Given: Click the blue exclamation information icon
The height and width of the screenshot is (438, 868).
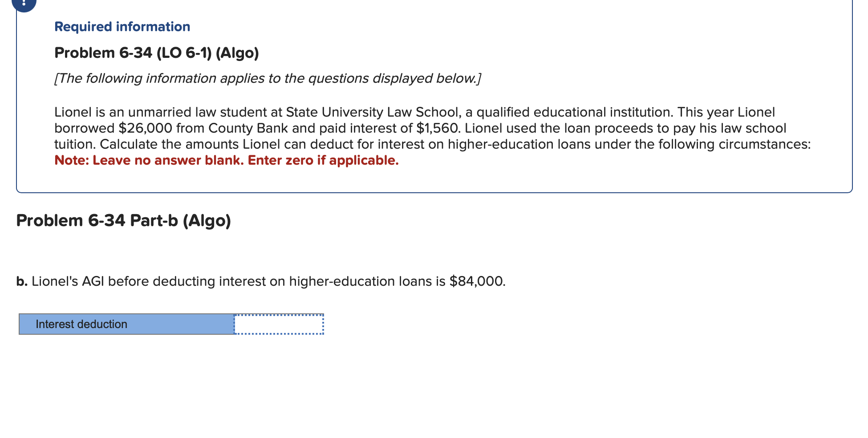Looking at the screenshot, I should pyautogui.click(x=23, y=4).
